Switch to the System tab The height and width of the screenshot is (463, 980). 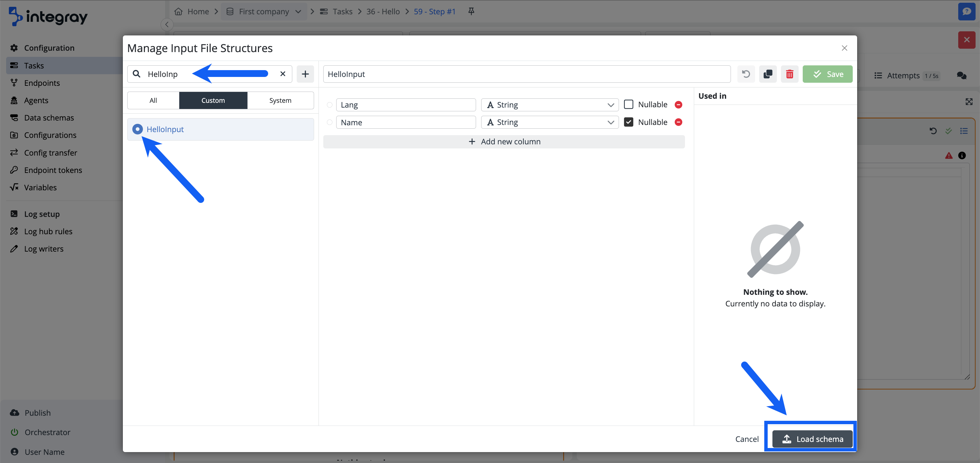coord(280,100)
